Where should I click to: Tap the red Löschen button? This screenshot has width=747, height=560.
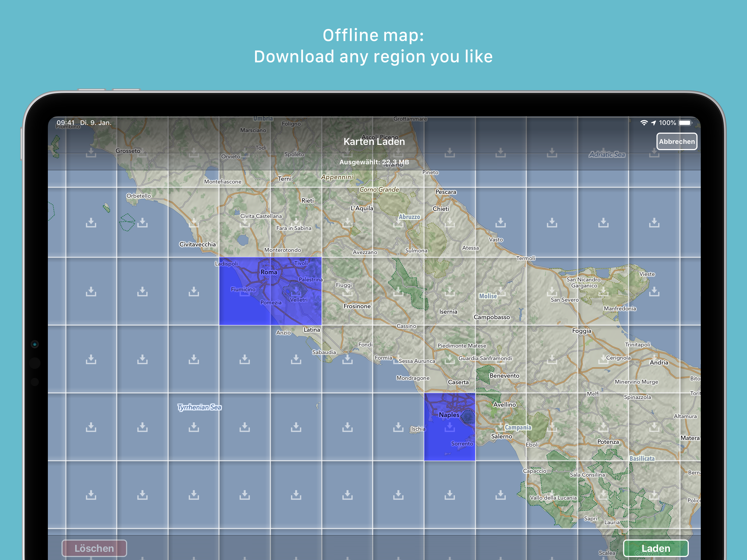click(94, 548)
